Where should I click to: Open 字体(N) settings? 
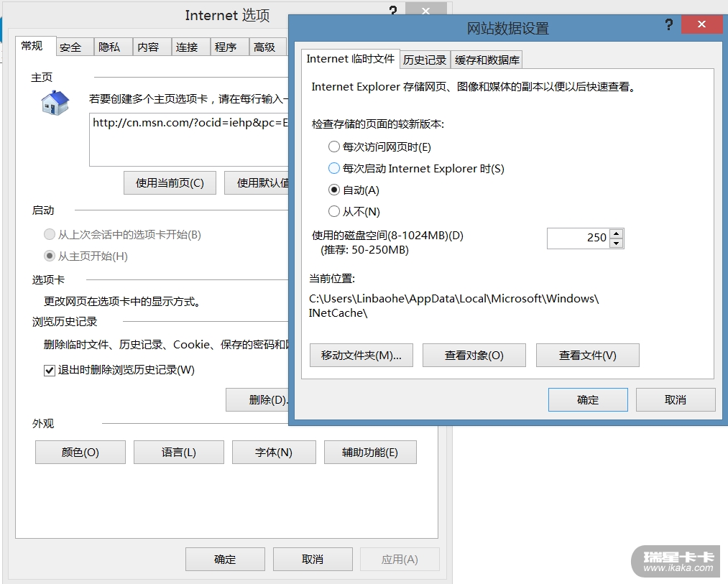[274, 452]
